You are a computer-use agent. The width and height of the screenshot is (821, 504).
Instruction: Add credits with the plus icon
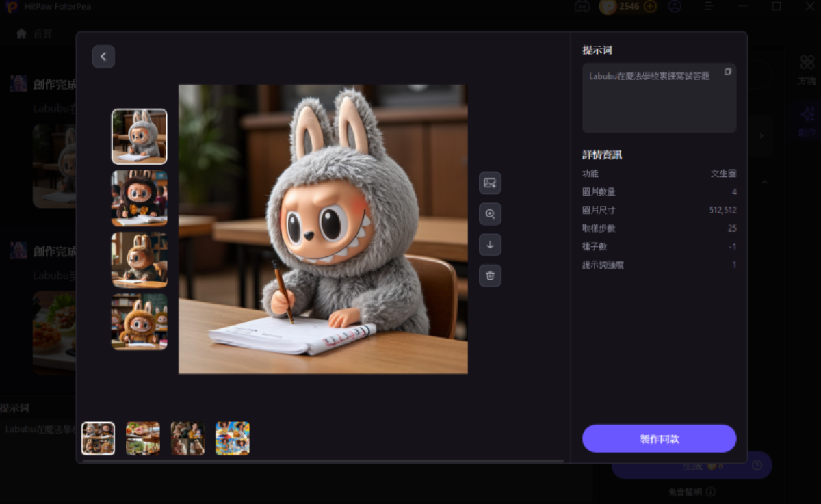(x=650, y=7)
